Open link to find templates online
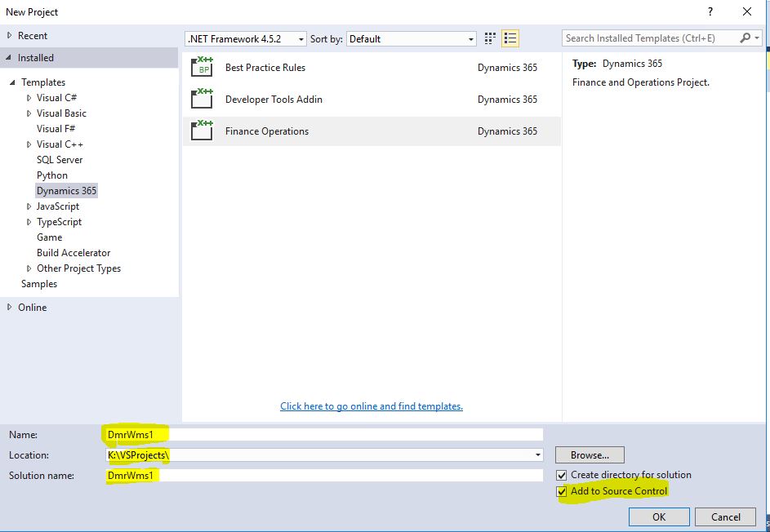 [x=372, y=406]
